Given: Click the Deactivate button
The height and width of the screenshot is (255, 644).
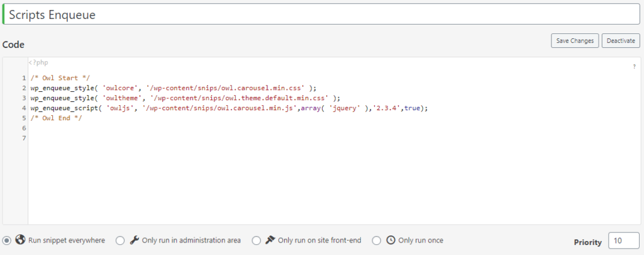Looking at the screenshot, I should (621, 41).
